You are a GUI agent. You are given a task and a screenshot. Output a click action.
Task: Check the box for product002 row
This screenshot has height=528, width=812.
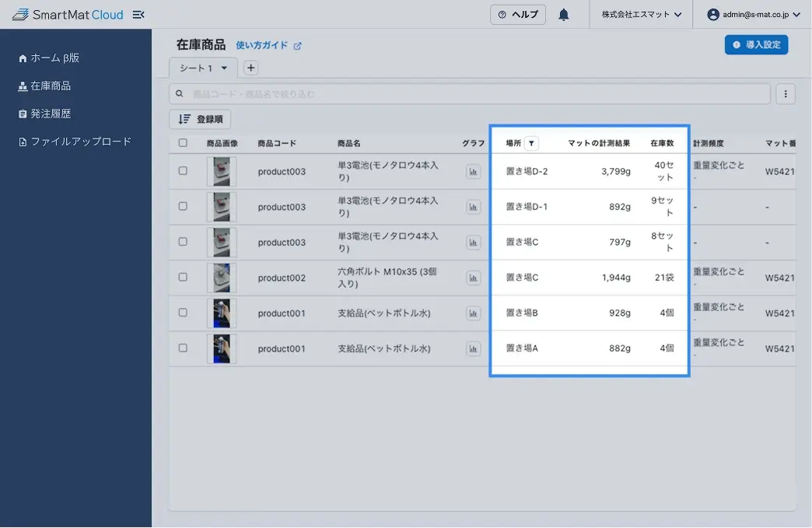tap(183, 277)
